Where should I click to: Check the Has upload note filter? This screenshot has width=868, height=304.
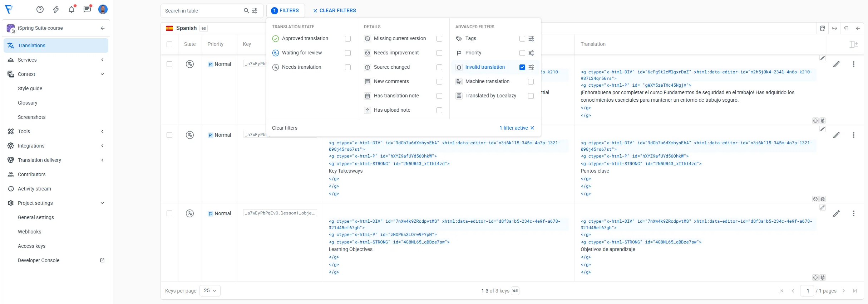(439, 110)
